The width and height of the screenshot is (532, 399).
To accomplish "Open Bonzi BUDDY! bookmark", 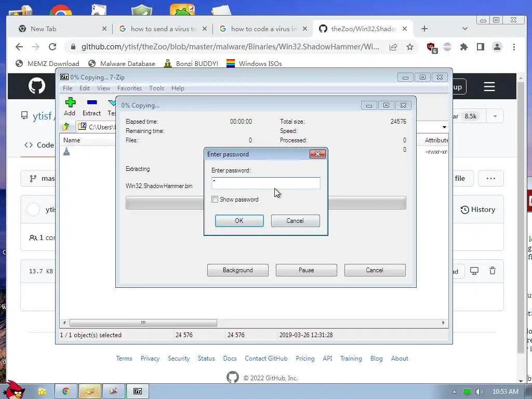I will (191, 63).
